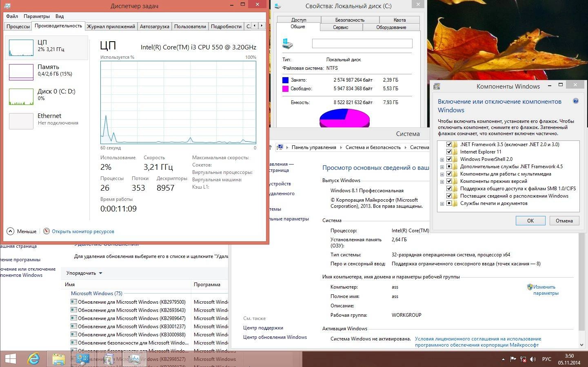
Task: Click the magenta Свободно color swatch
Action: (x=285, y=89)
